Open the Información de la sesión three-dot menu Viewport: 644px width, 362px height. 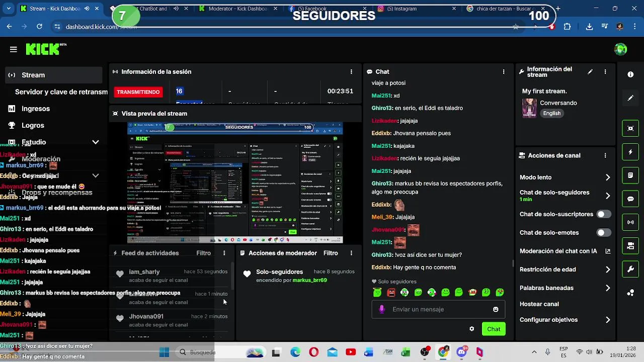351,72
